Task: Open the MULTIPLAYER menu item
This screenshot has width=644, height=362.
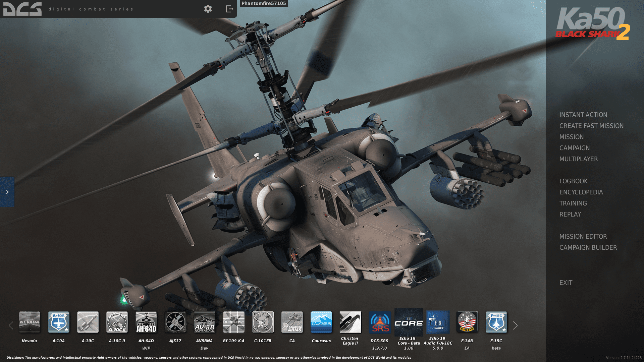Action: pyautogui.click(x=578, y=159)
